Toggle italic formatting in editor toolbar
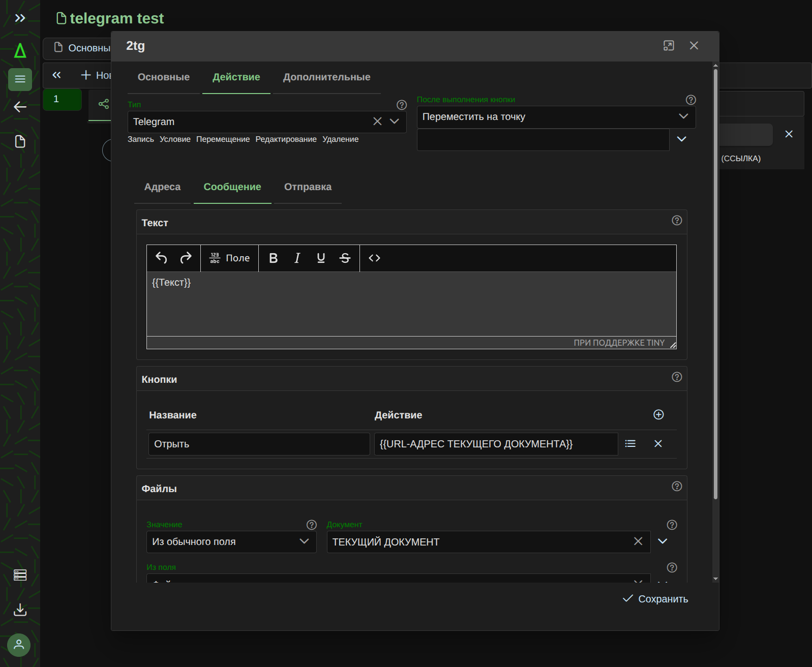 tap(297, 258)
